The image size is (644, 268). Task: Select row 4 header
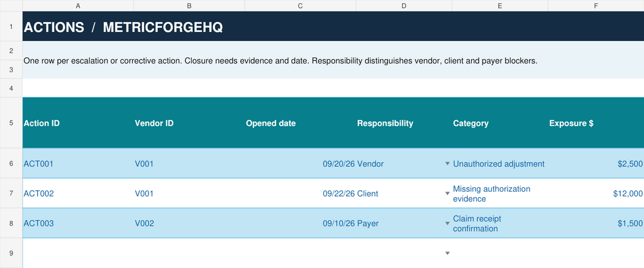pos(11,88)
